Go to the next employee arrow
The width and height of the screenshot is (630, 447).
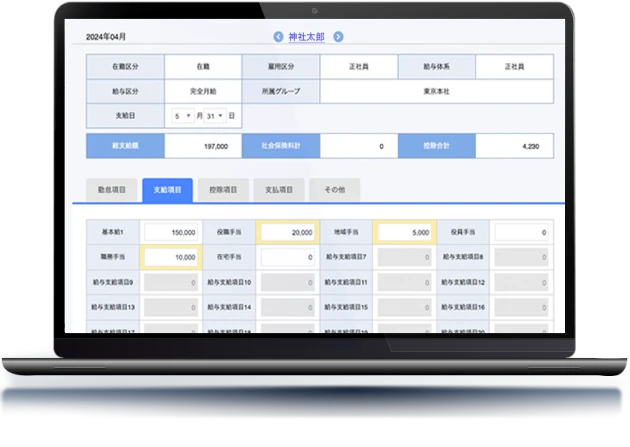click(x=339, y=37)
